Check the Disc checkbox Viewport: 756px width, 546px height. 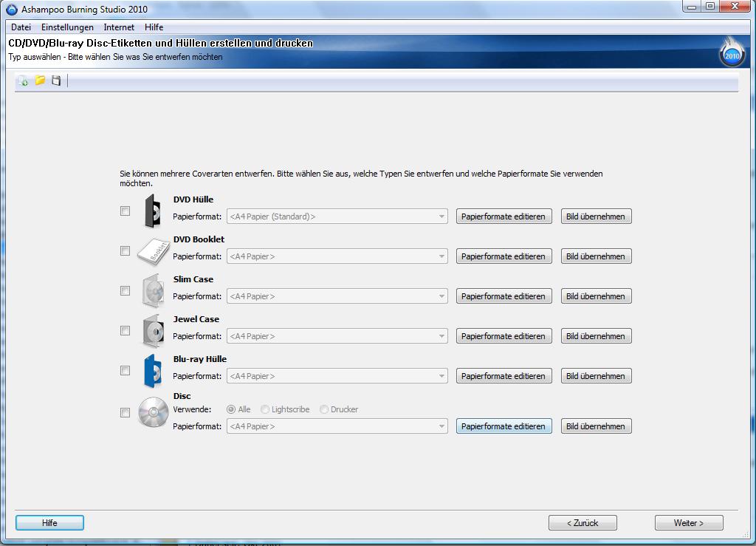[125, 412]
